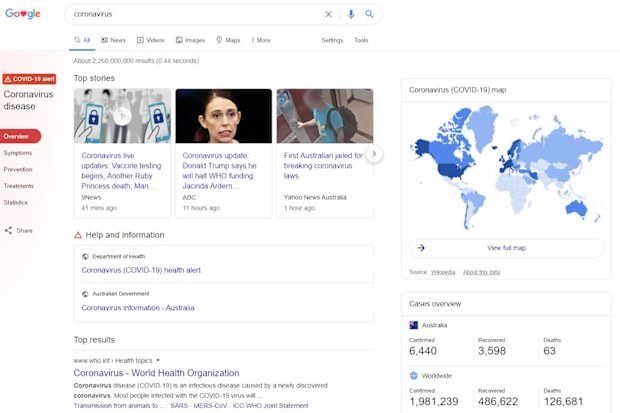Play the video on 9News story thumbnail
Screen dimensions: 620x413
(122, 116)
